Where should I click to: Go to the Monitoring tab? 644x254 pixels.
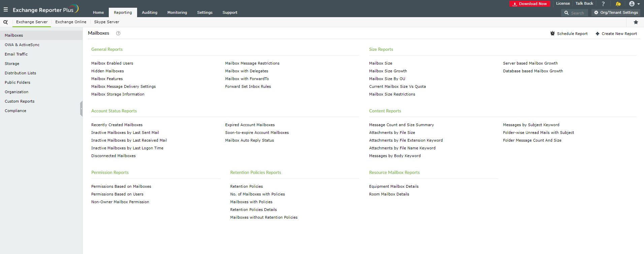[177, 13]
